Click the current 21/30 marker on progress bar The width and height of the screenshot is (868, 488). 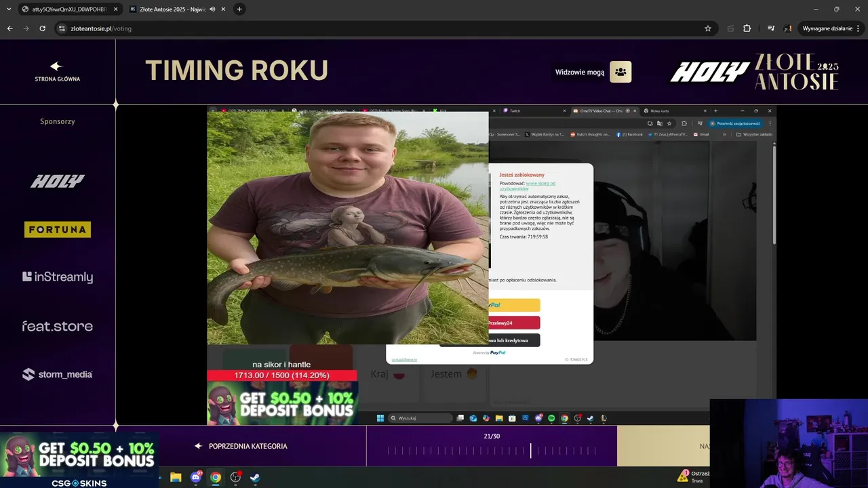[x=531, y=450]
